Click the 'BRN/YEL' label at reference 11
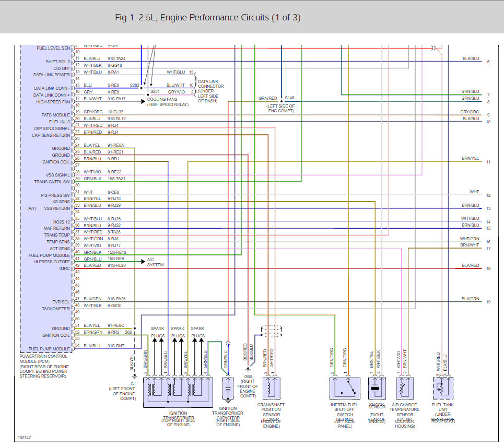 pos(470,158)
